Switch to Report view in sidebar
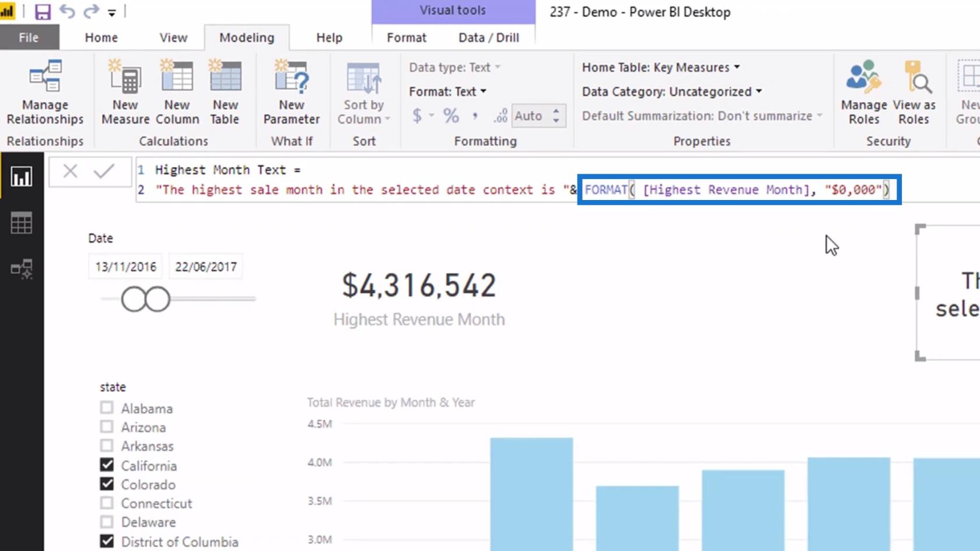 click(x=22, y=177)
